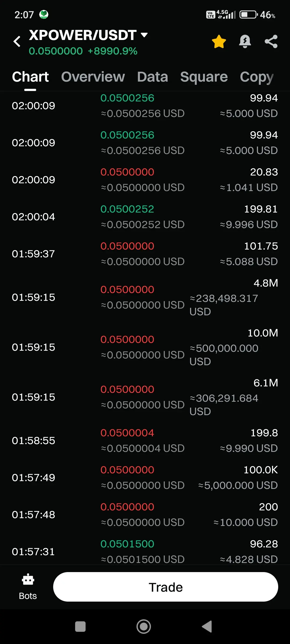Tap the Android home circle button
290x644 pixels.
[144, 627]
